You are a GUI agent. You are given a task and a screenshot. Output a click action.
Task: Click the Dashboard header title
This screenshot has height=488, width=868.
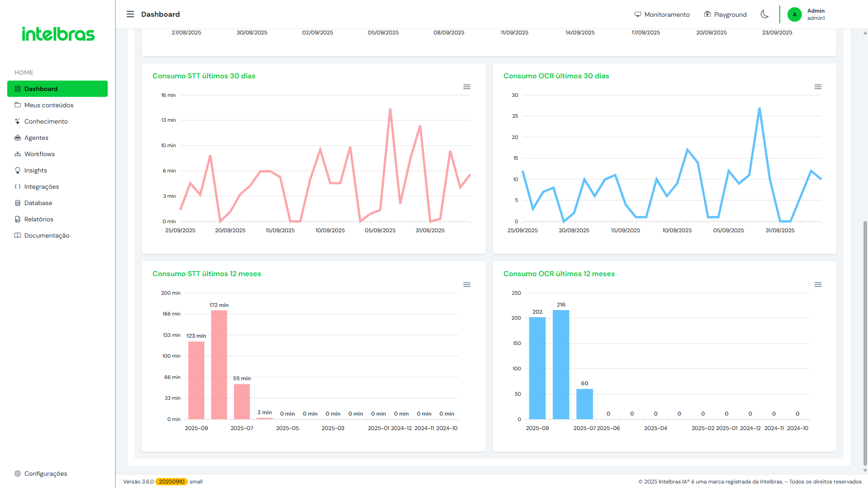pos(160,14)
